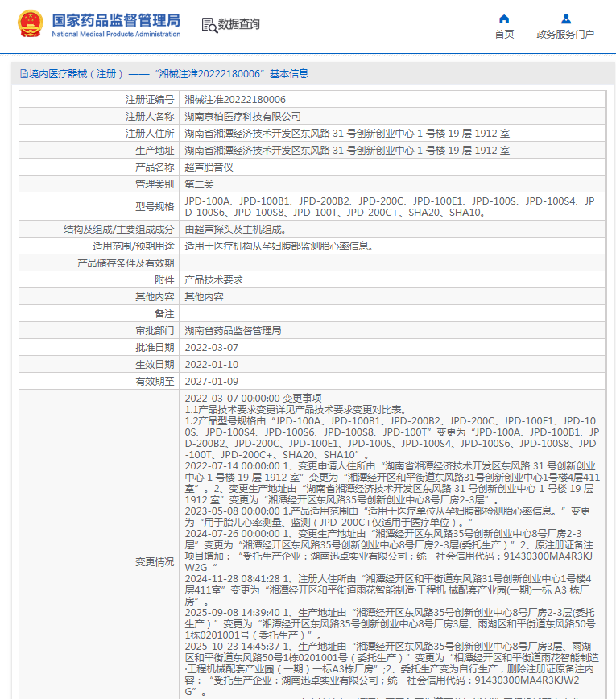616x699 pixels.
Task: Open the 政务服务门户 text link
Action: [x=565, y=35]
